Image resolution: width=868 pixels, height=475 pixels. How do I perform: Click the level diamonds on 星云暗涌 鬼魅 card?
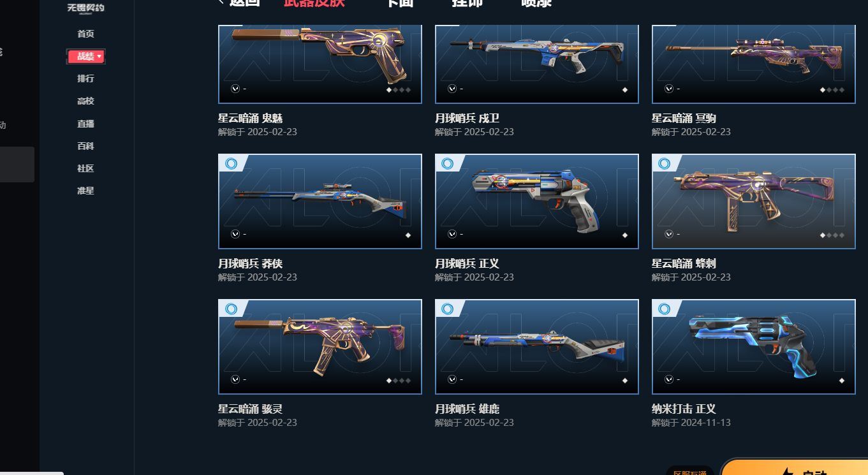click(399, 90)
